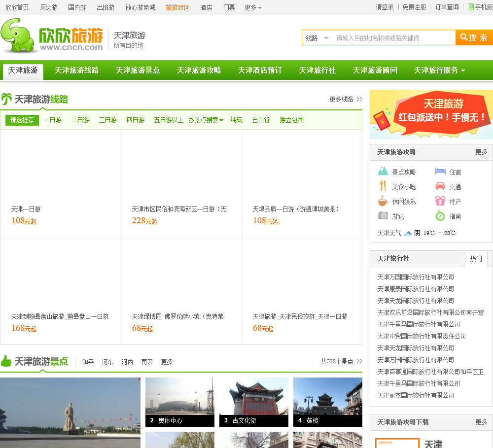Click the palm tree icon by 天津旅游线路
493x448 pixels.
[6, 99]
